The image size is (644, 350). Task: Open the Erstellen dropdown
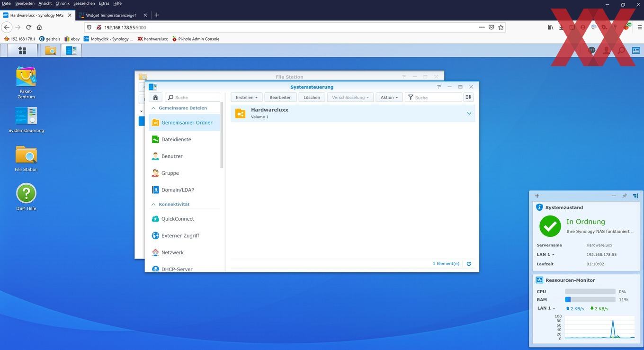coord(246,97)
